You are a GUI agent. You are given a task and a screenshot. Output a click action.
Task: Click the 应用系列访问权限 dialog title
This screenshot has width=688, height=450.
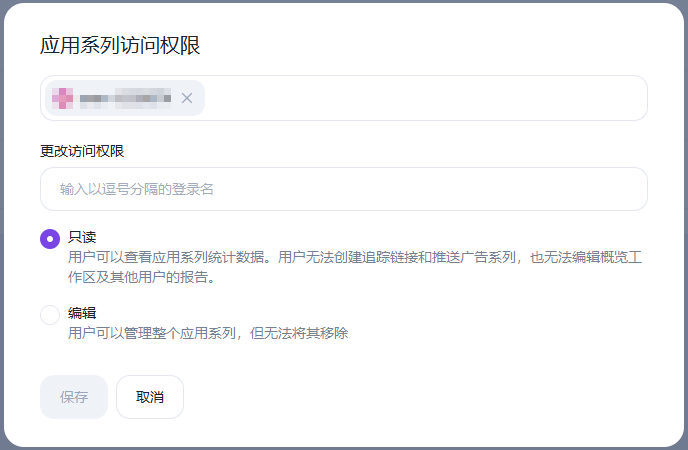[120, 46]
